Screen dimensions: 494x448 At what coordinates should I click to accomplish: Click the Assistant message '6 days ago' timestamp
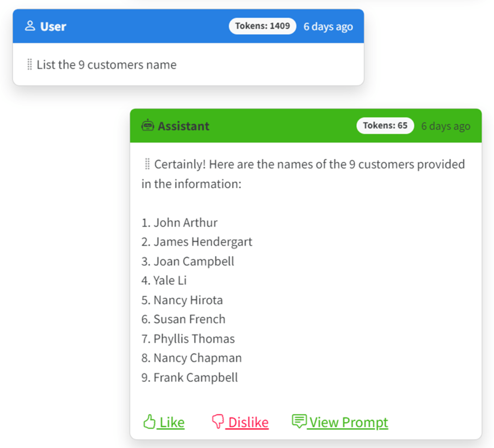click(445, 126)
